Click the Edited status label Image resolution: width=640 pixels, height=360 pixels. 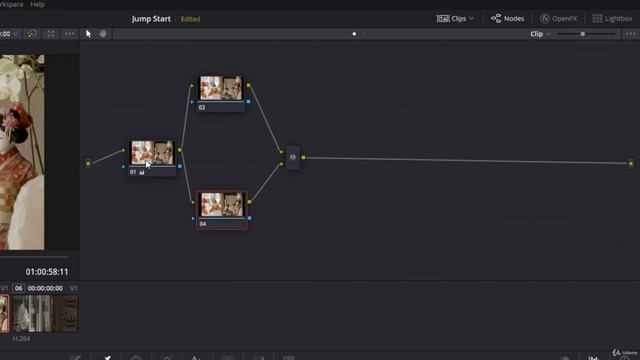191,19
